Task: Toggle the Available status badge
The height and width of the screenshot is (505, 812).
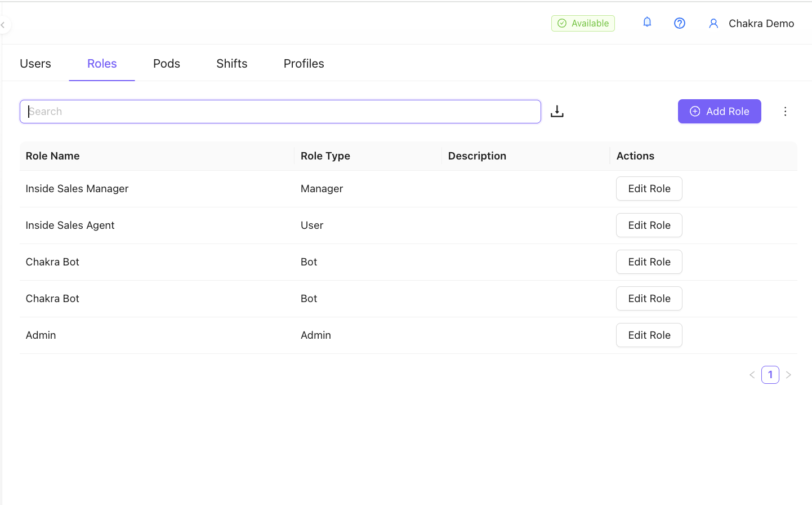Action: 583,23
